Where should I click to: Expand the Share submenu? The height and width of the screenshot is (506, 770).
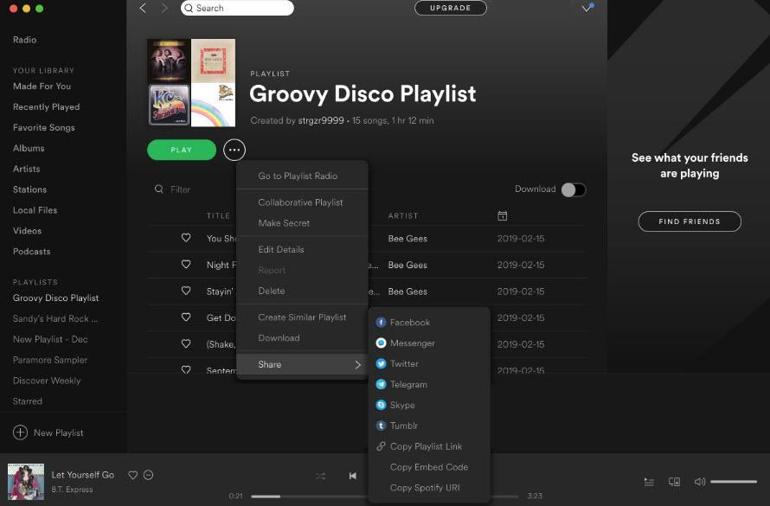(302, 364)
